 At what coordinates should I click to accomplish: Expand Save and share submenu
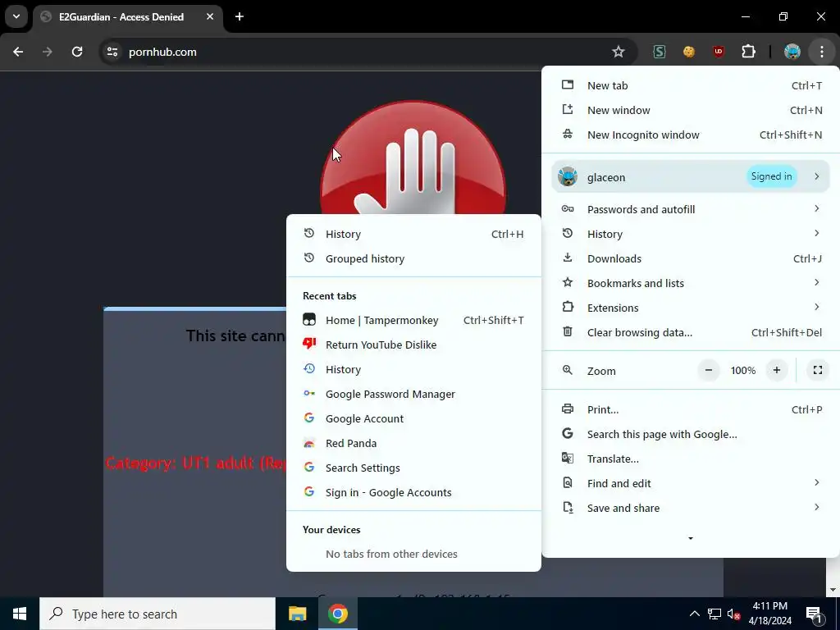pos(691,509)
